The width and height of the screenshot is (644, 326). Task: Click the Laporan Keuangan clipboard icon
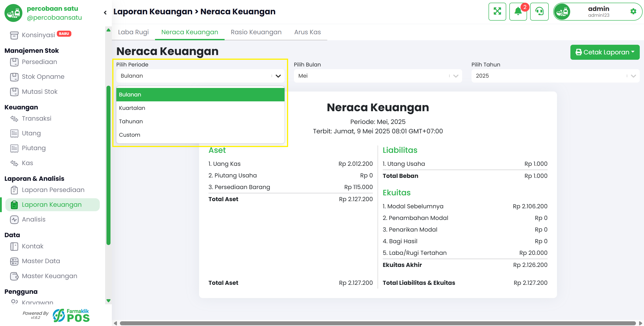(14, 205)
